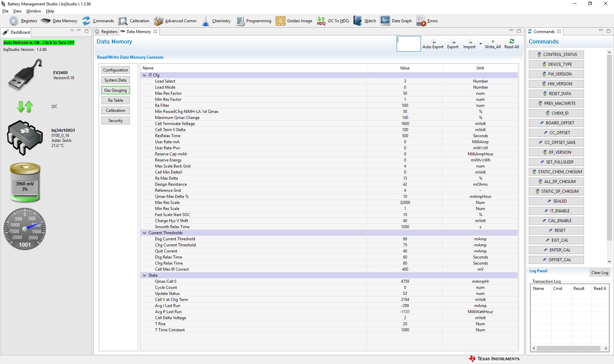Open the Window menu

click(x=34, y=11)
